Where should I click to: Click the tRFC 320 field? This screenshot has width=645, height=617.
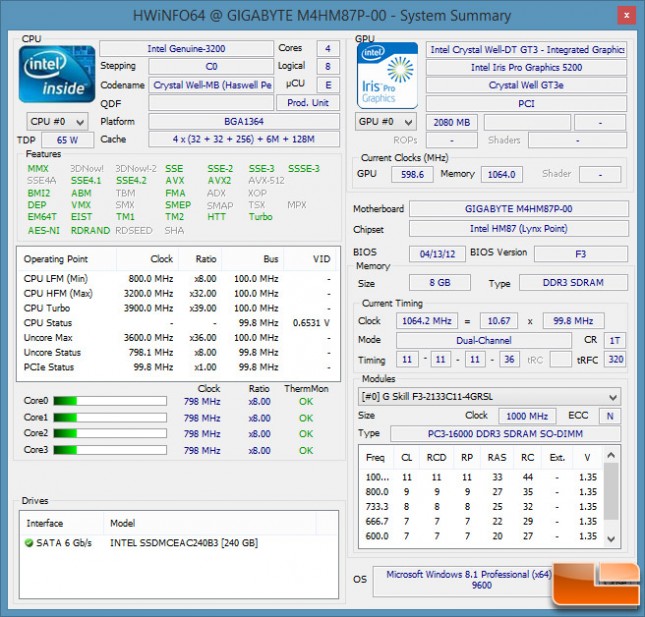point(615,360)
